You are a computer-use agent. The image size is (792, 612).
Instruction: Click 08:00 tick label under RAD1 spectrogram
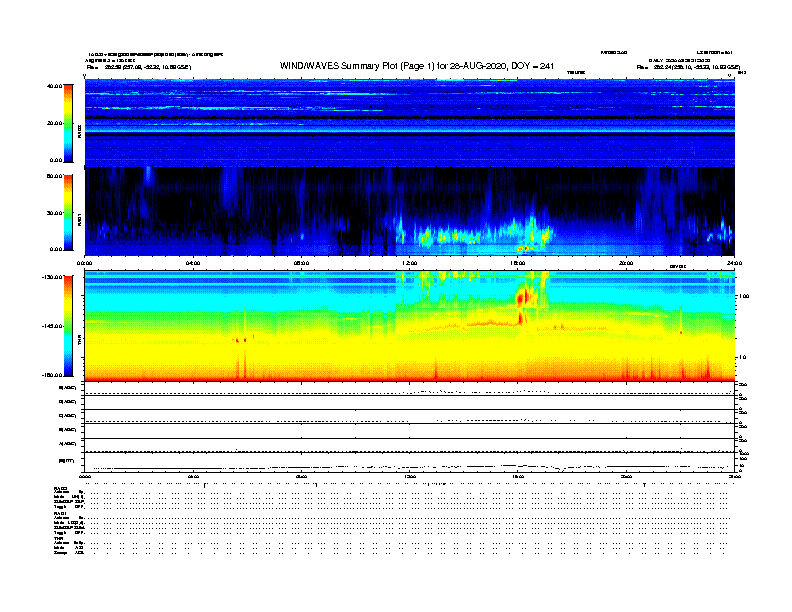301,263
